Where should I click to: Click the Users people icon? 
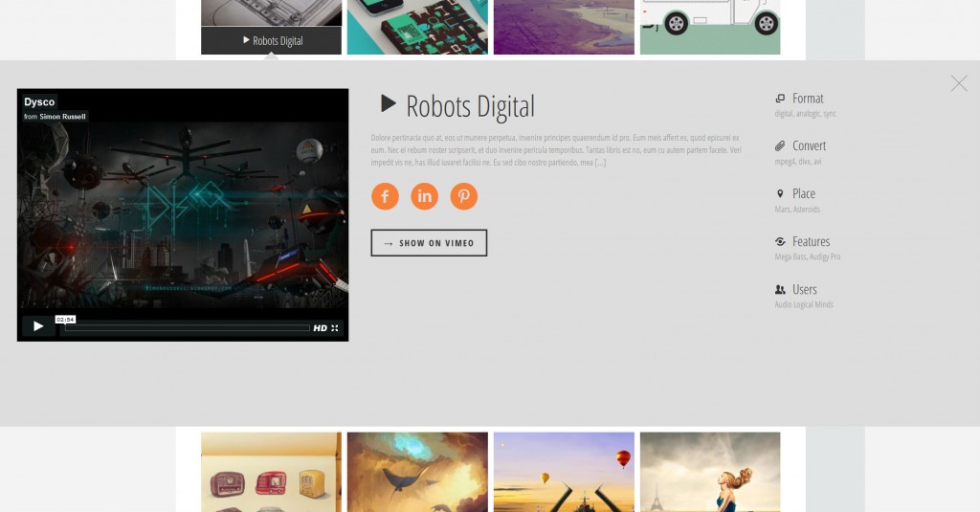[x=780, y=289]
